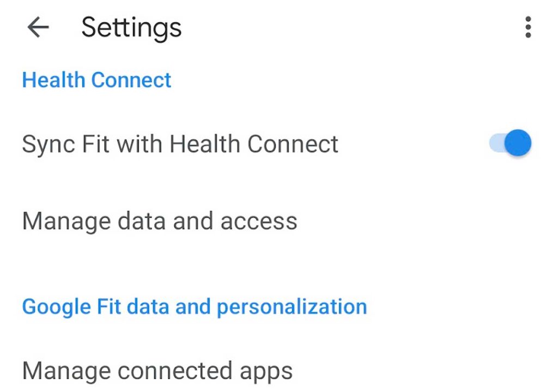Return to the previous screen via back arrow
The image size is (558, 392).
coord(38,27)
